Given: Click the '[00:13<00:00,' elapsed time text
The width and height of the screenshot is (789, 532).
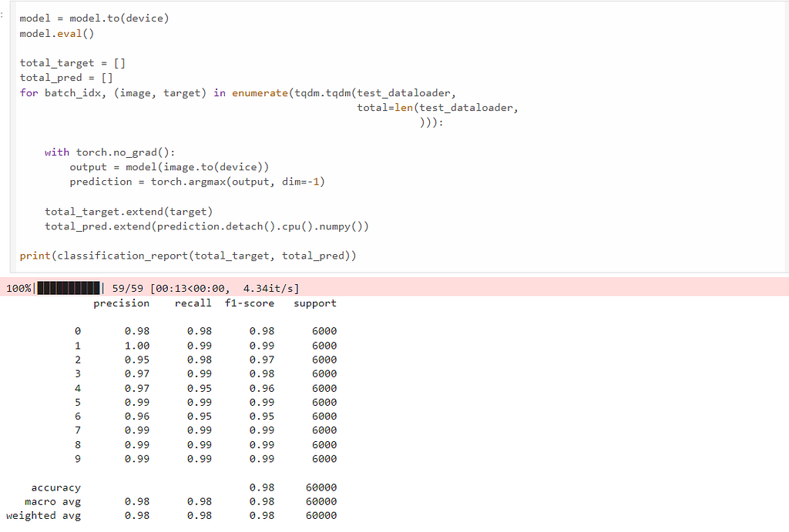Looking at the screenshot, I should (x=190, y=288).
